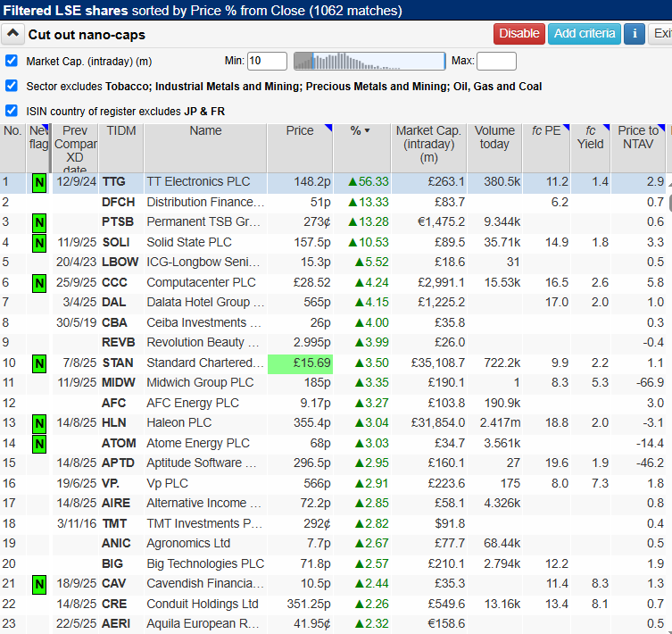The image size is (672, 634).
Task: Click the news flag icon for ATOM
Action: pos(39,444)
